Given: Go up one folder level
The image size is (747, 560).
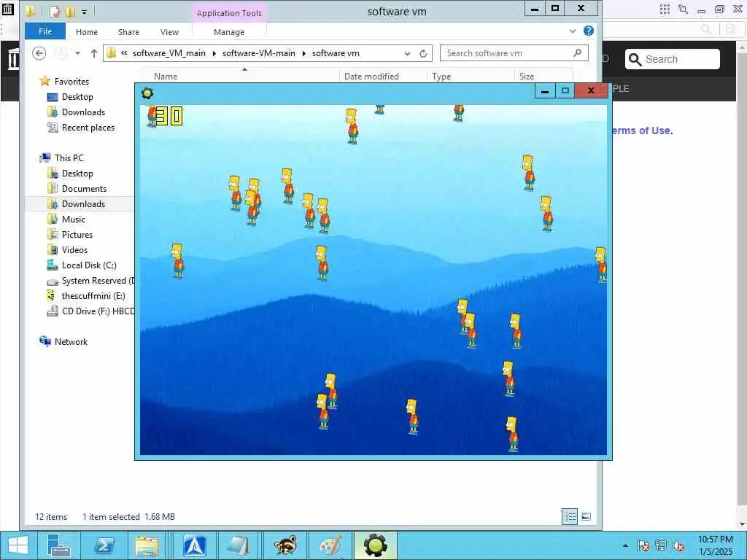Looking at the screenshot, I should pos(94,53).
